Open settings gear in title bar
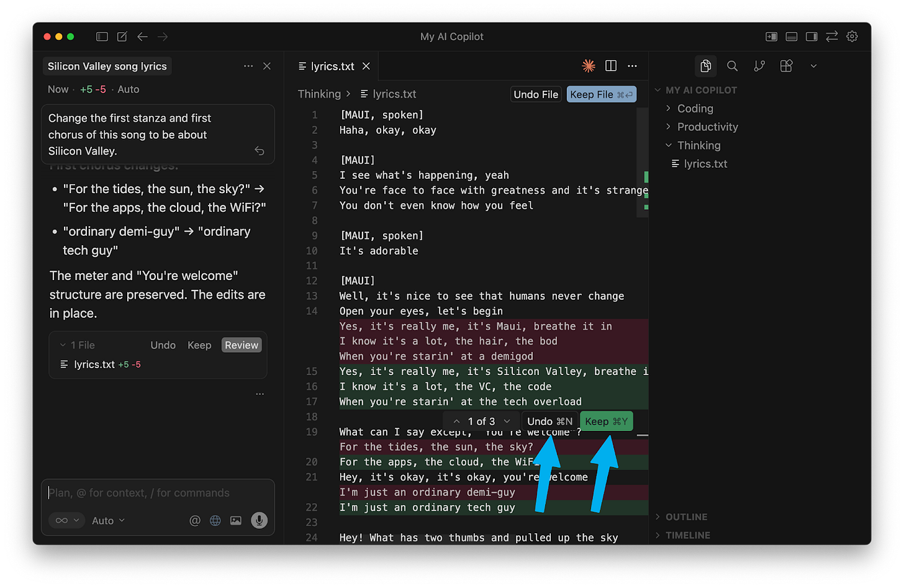This screenshot has height=588, width=904. (852, 37)
